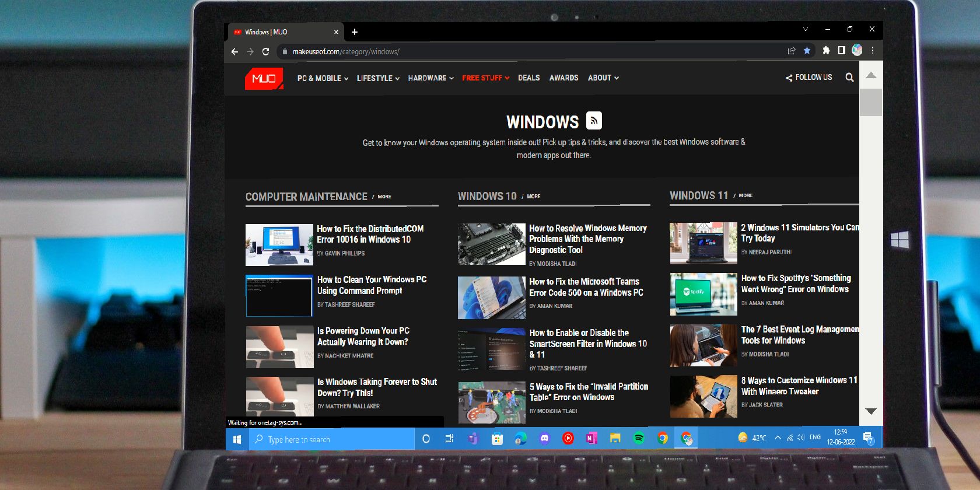Open Spotify from the taskbar

[x=639, y=438]
